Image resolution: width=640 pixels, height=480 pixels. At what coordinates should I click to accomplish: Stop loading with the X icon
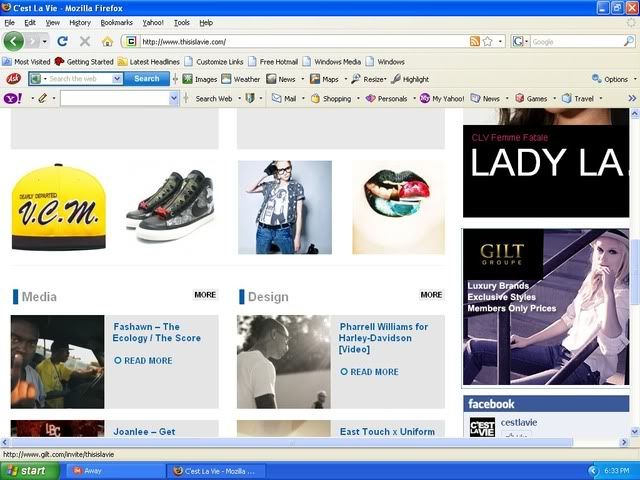tap(85, 41)
